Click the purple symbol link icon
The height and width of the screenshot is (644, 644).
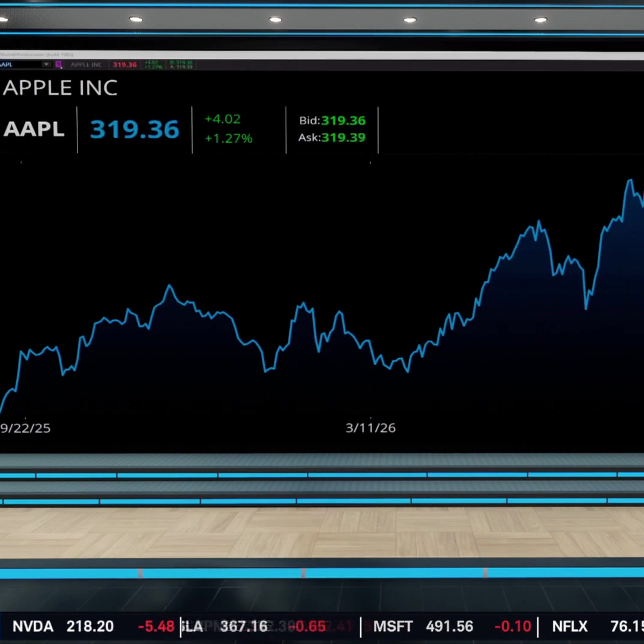59,64
